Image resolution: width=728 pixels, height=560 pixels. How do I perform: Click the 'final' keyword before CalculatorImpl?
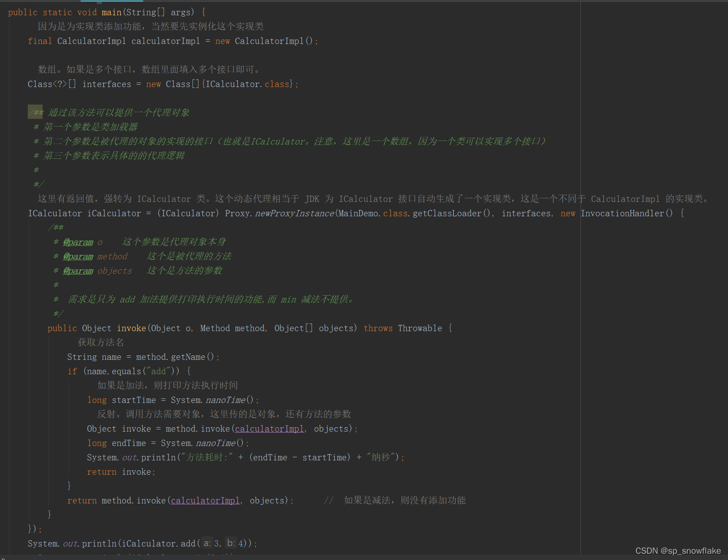tap(40, 41)
